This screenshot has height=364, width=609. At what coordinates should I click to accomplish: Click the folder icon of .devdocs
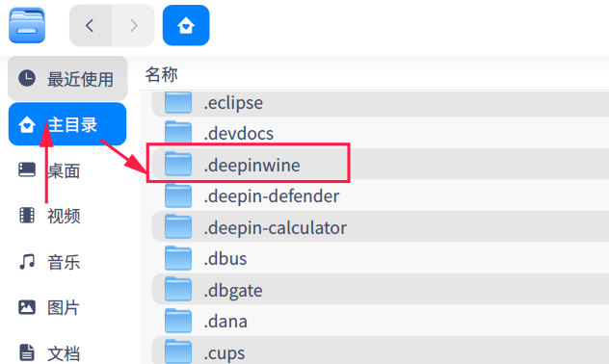(178, 132)
